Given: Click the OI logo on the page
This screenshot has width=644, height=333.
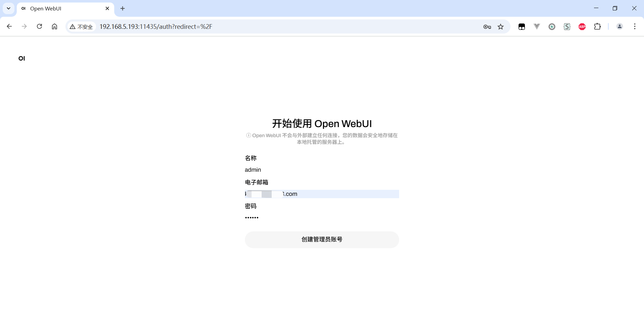Looking at the screenshot, I should coord(22,58).
